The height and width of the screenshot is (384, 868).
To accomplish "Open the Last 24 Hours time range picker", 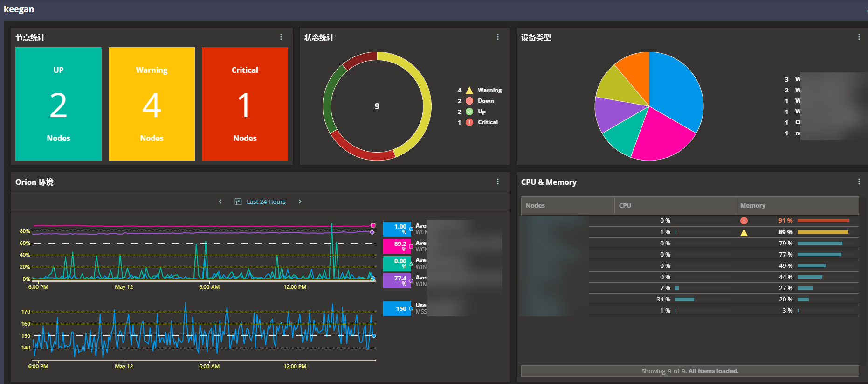I will tap(266, 202).
